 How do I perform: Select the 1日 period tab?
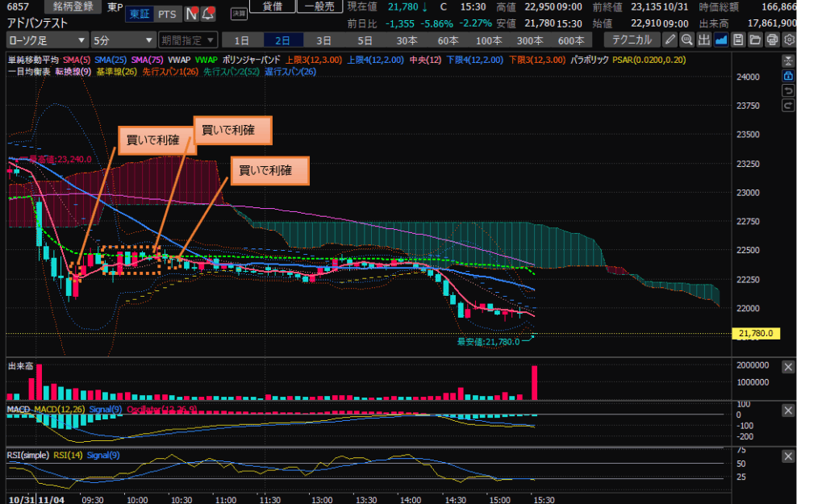[x=242, y=40]
